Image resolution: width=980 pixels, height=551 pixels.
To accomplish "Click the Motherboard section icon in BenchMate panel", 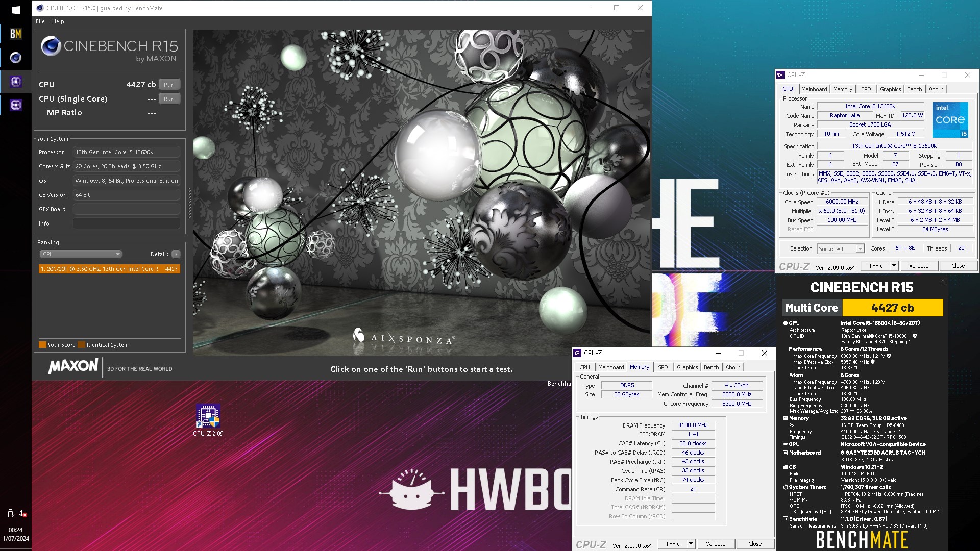I will (x=786, y=453).
